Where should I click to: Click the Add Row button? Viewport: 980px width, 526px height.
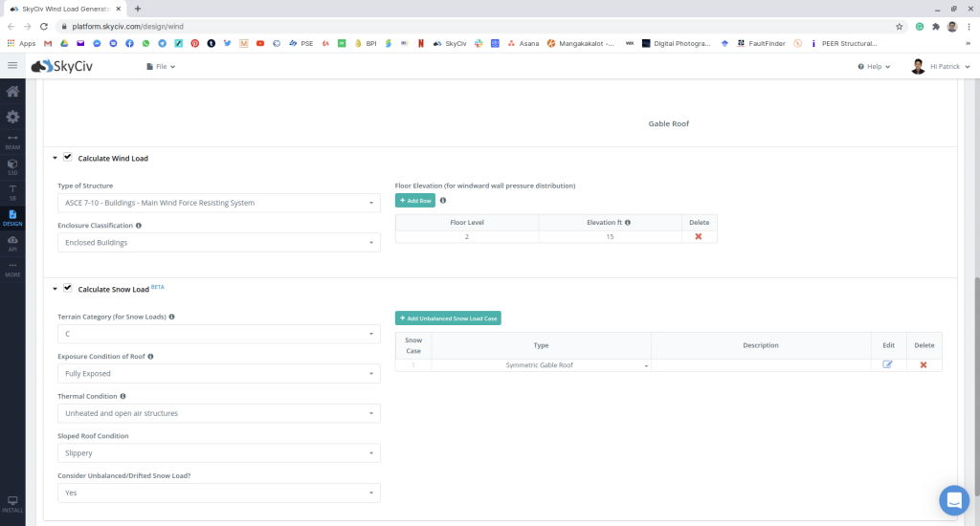414,201
